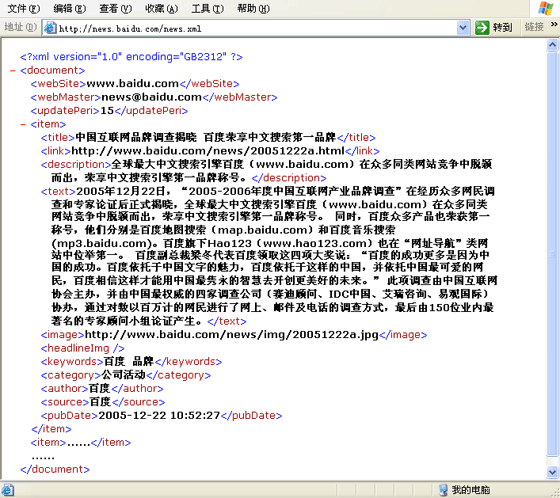The image size is (560, 498).
Task: Click the address bar URL field
Action: [x=256, y=28]
